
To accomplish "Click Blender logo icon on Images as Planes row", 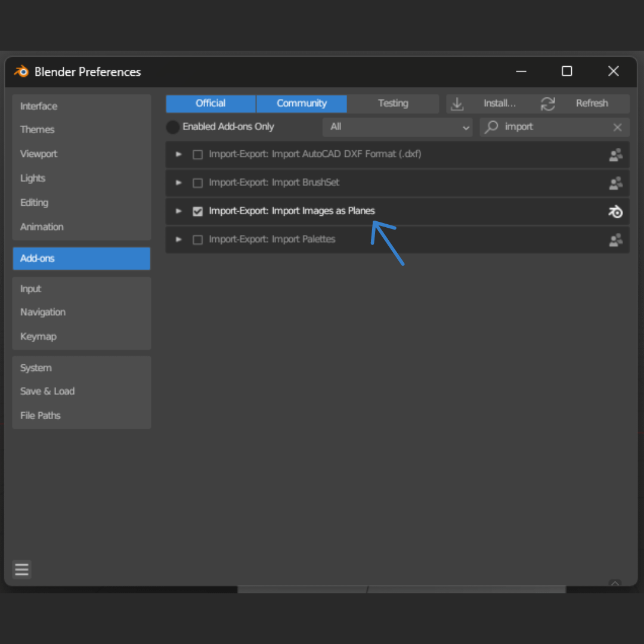I will click(615, 212).
